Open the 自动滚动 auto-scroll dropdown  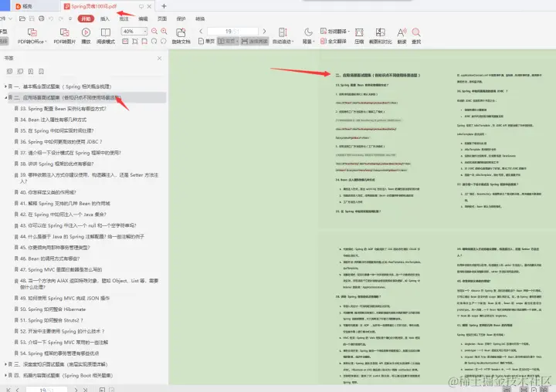click(283, 36)
